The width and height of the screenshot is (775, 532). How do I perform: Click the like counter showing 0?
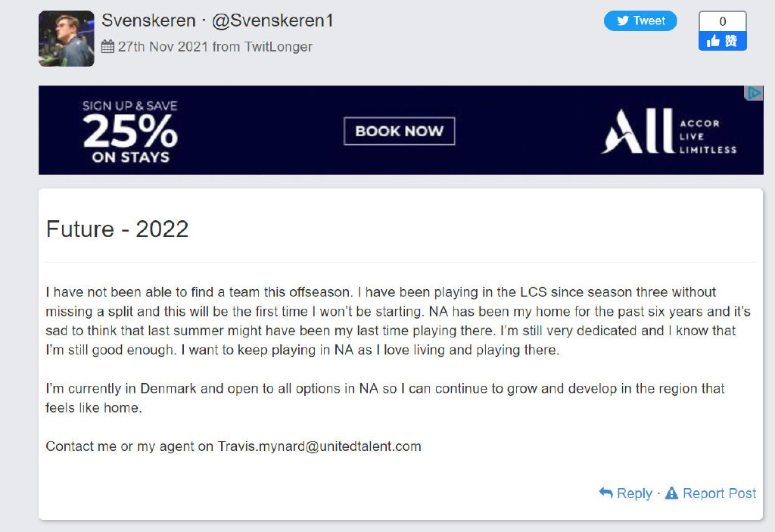[x=723, y=21]
